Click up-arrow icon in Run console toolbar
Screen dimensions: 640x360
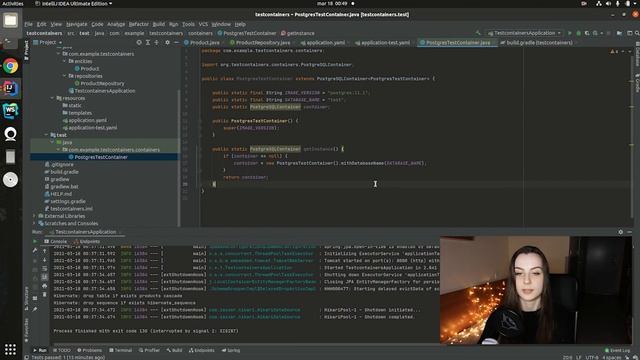44,251
